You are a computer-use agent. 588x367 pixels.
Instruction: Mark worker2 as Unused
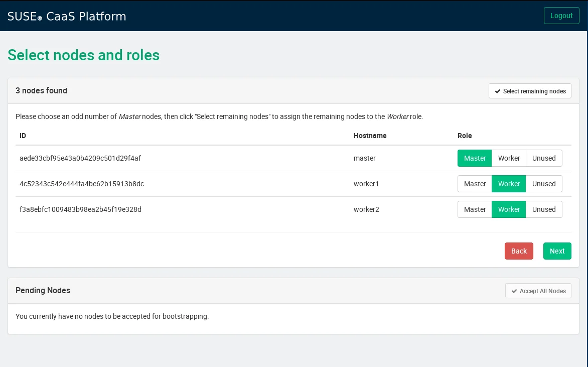pyautogui.click(x=544, y=209)
